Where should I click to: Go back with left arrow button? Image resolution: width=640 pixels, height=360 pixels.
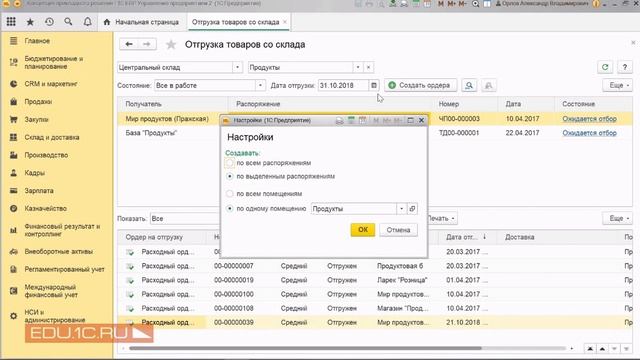click(129, 44)
